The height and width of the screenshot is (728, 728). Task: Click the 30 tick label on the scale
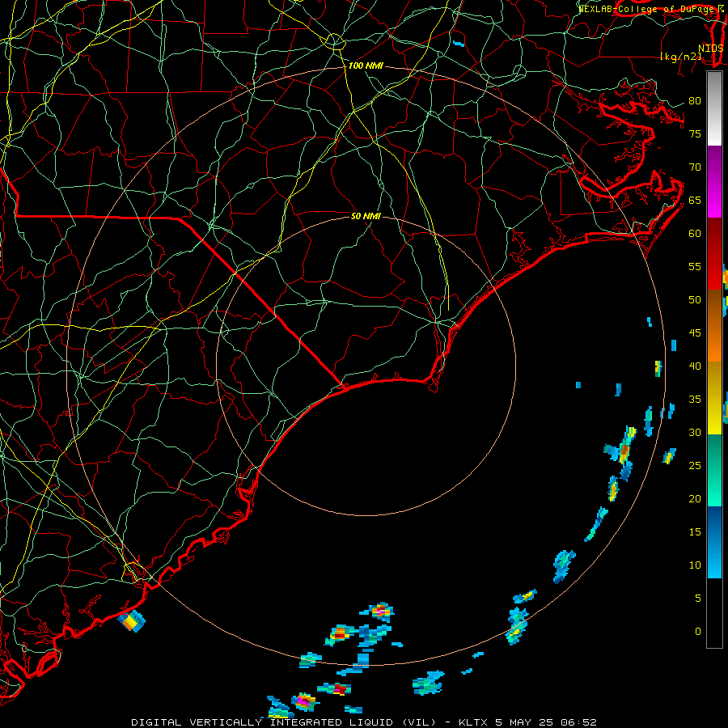[695, 433]
